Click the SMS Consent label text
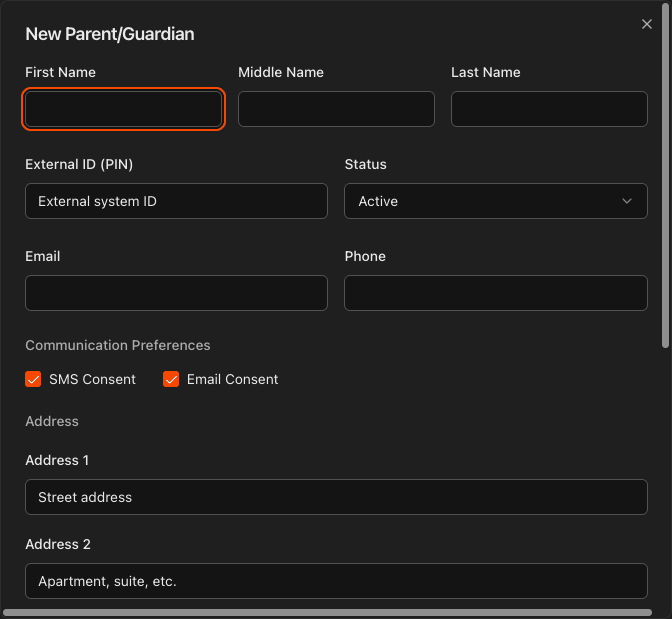This screenshot has width=672, height=619. click(92, 379)
